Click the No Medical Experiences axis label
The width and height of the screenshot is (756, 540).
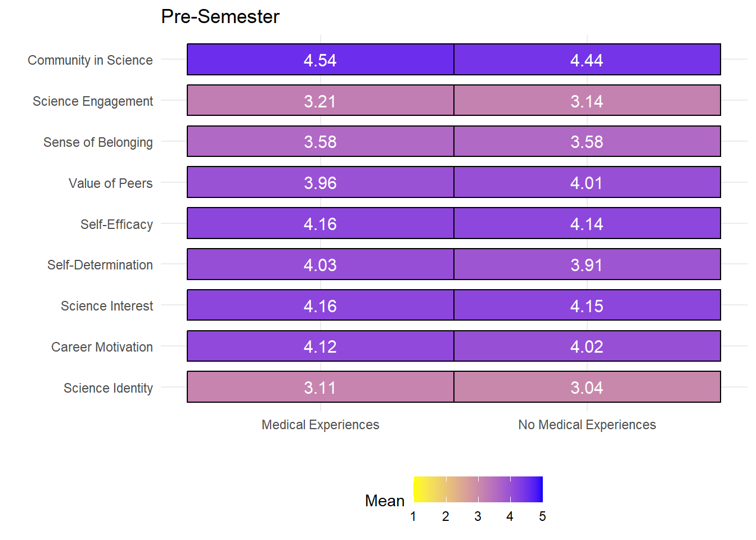pos(587,425)
